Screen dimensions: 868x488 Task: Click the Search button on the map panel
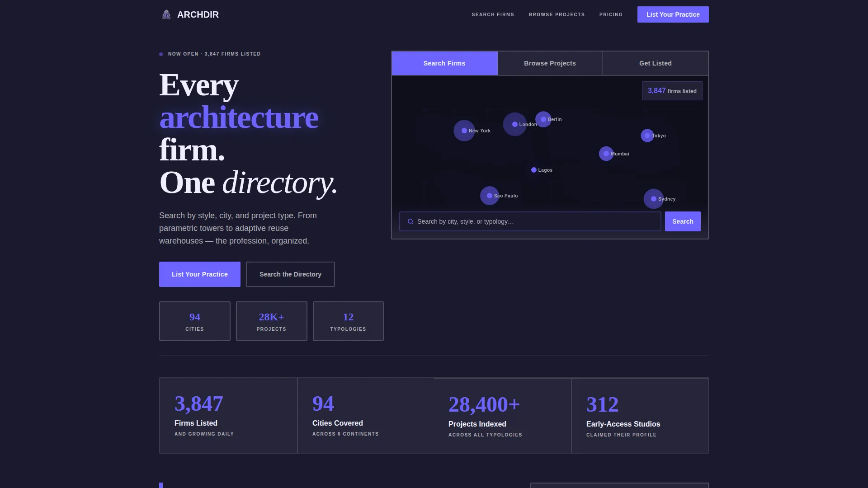pyautogui.click(x=683, y=221)
